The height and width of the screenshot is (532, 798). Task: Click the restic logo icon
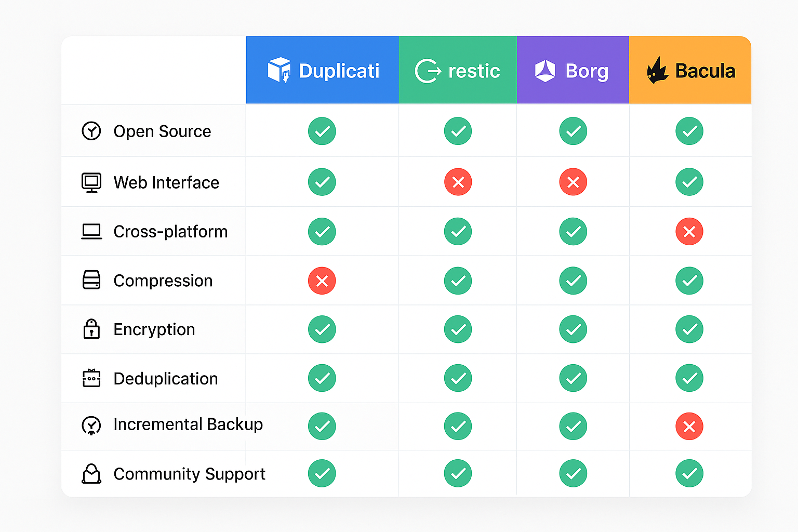(428, 71)
